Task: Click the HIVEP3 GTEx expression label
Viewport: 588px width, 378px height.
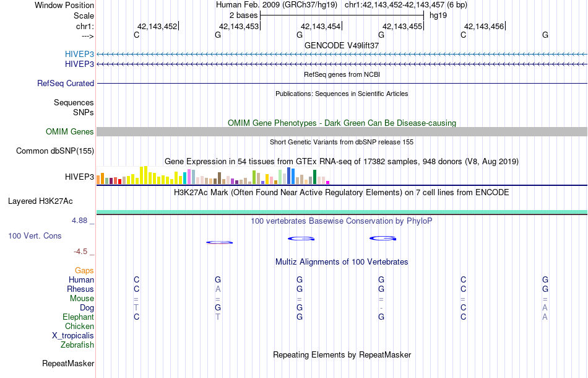Action: [79, 177]
